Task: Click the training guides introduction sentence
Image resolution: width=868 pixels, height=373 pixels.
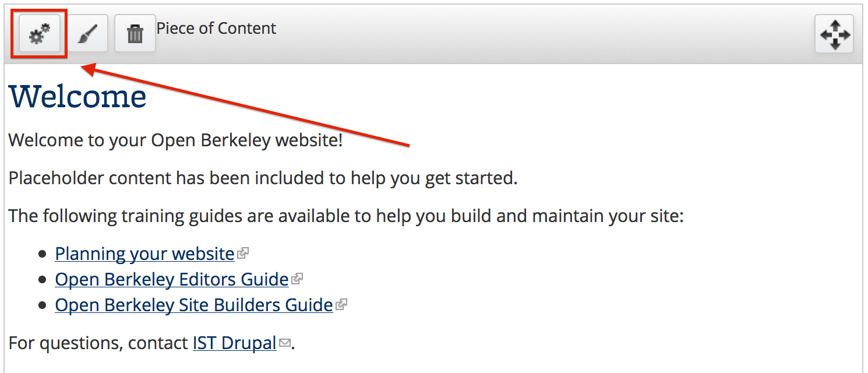Action: (346, 216)
